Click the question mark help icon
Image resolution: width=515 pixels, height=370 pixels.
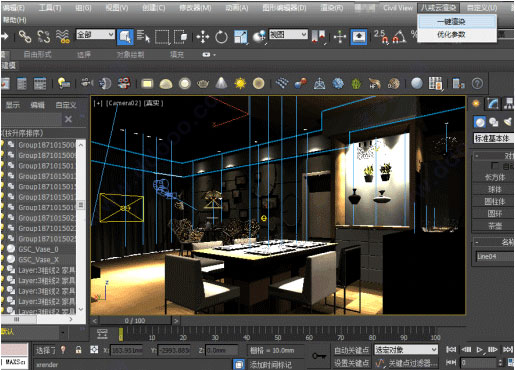click(477, 83)
